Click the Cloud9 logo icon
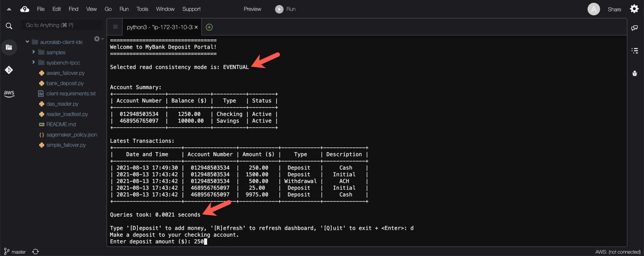 click(x=25, y=9)
